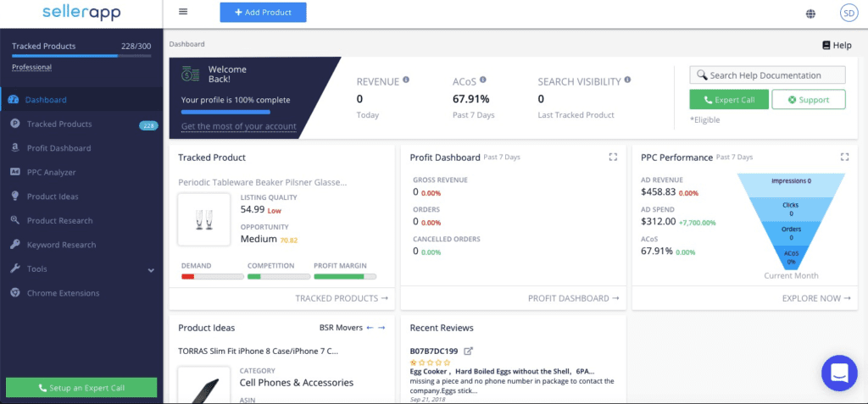
Task: Click the Competition indicator bar
Action: pyautogui.click(x=279, y=276)
